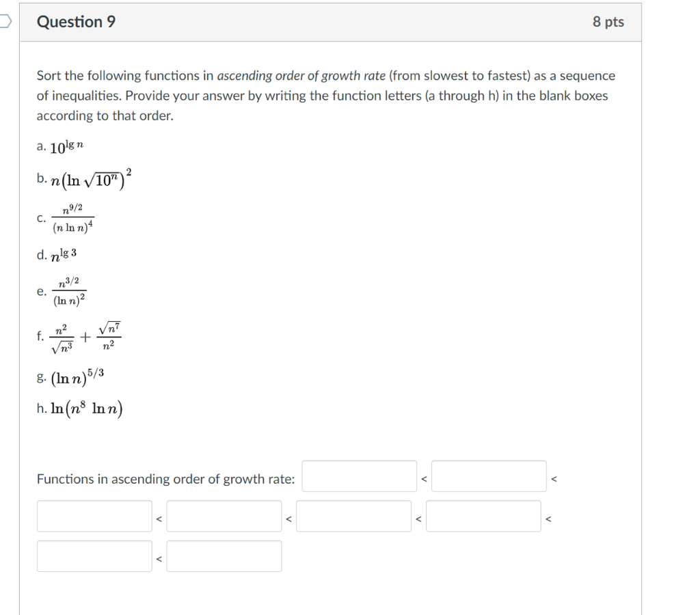Click the seventh answer box
The height and width of the screenshot is (615, 700).
[x=94, y=556]
